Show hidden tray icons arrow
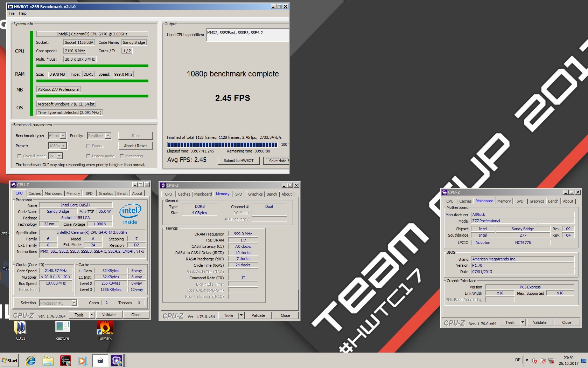 pos(527,360)
